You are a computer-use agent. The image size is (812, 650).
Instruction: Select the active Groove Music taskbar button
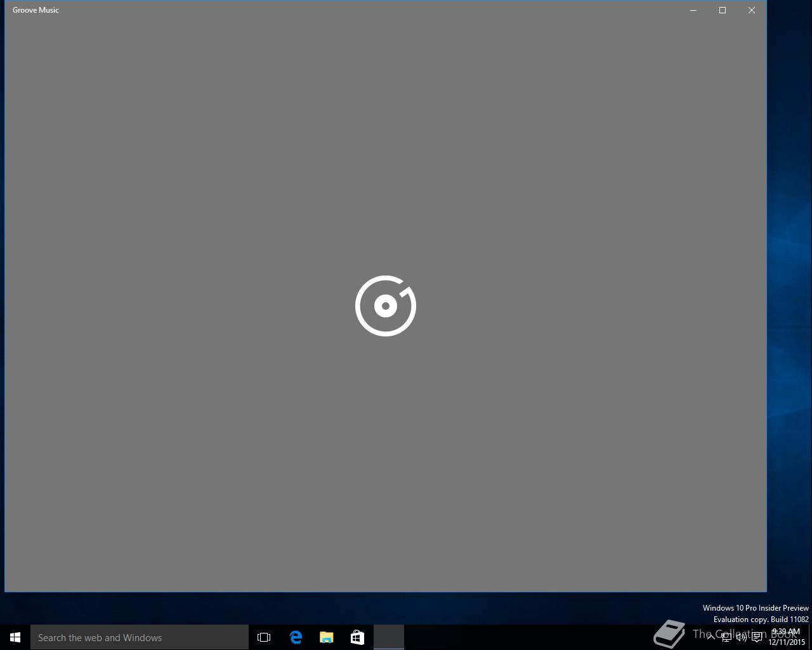click(389, 637)
